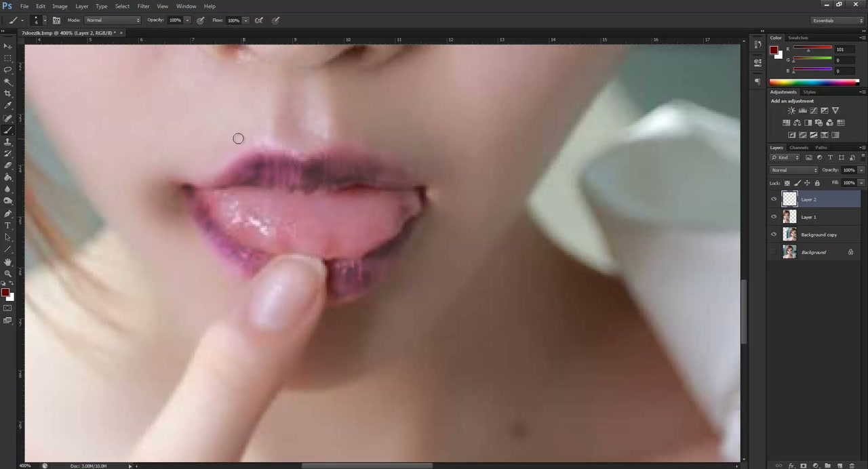Toggle lock all layer attributes
868x469 pixels.
[x=817, y=183]
